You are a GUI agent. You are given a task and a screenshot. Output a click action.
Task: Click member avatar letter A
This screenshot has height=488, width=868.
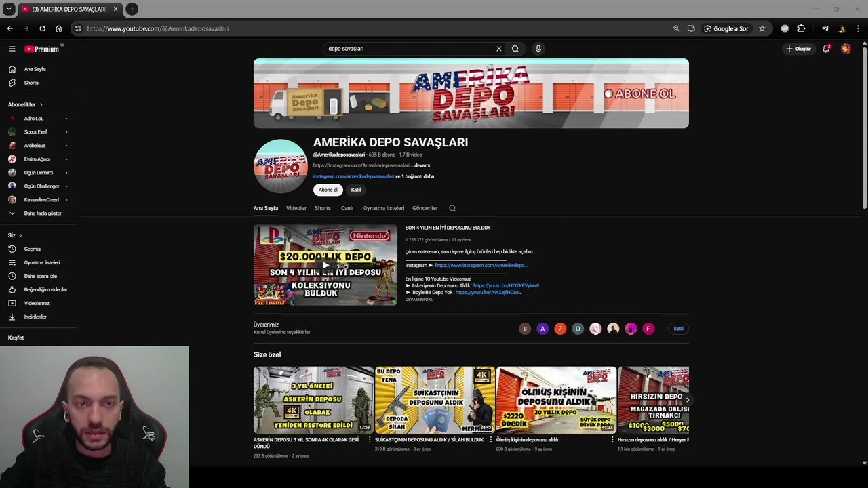point(542,329)
